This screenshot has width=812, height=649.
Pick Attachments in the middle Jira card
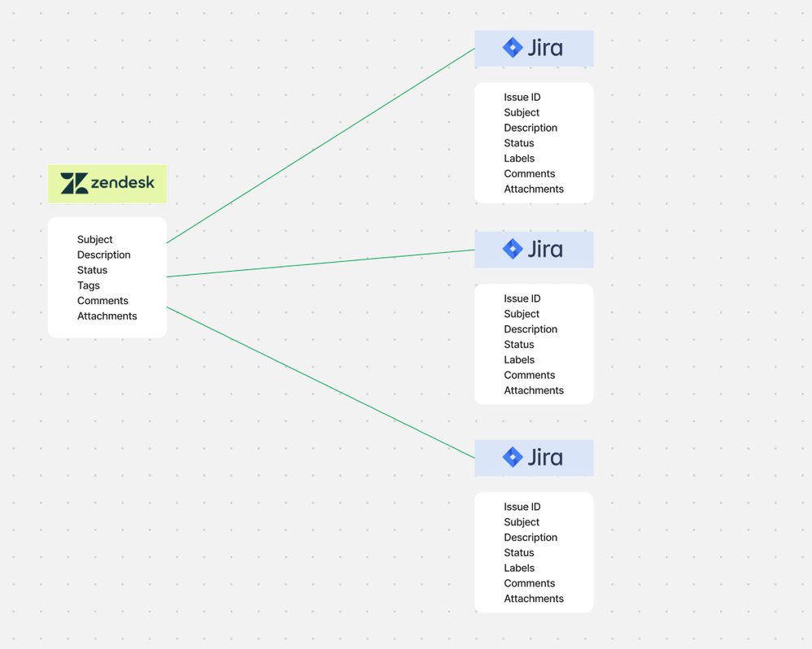[x=534, y=390]
